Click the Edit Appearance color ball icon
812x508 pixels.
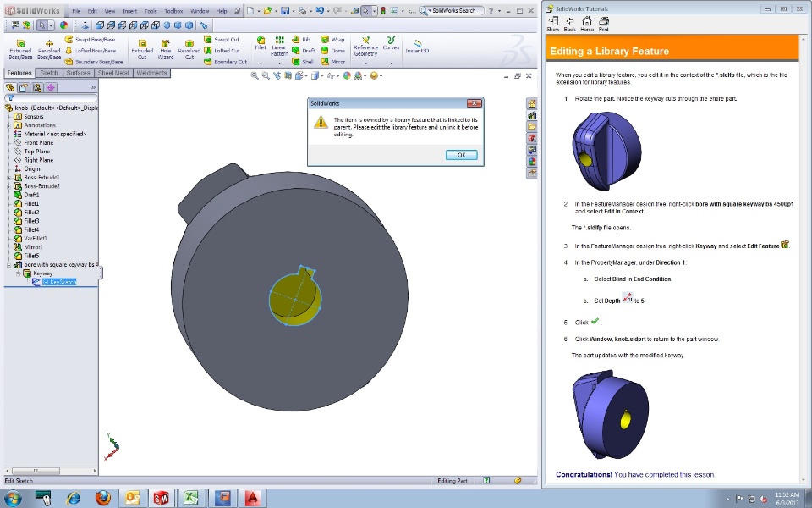[347, 75]
